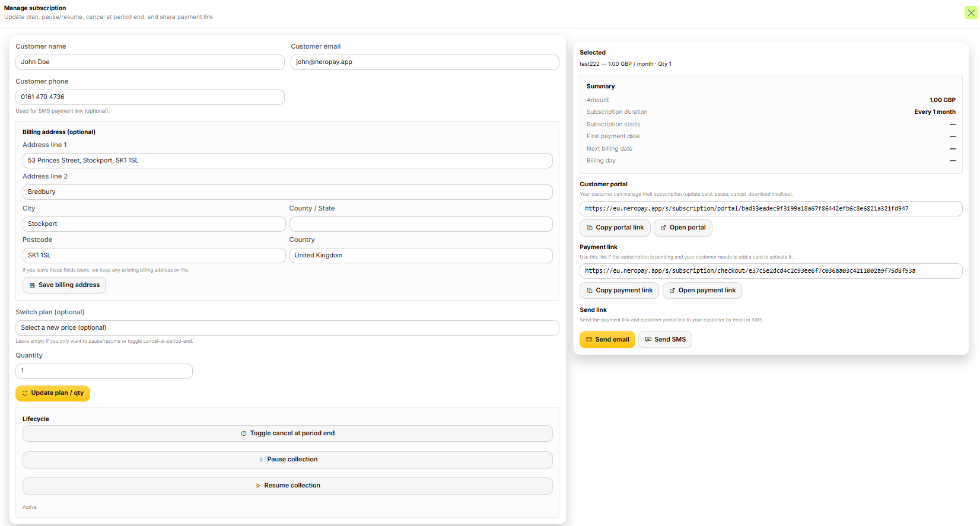Image resolution: width=980 pixels, height=526 pixels.
Task: Resume collection for this subscription
Action: [x=287, y=486]
